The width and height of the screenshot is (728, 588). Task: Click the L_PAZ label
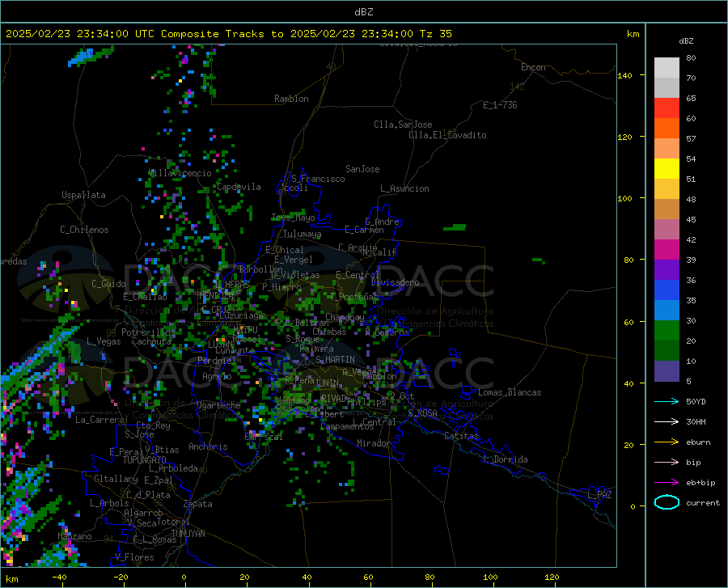click(x=599, y=495)
